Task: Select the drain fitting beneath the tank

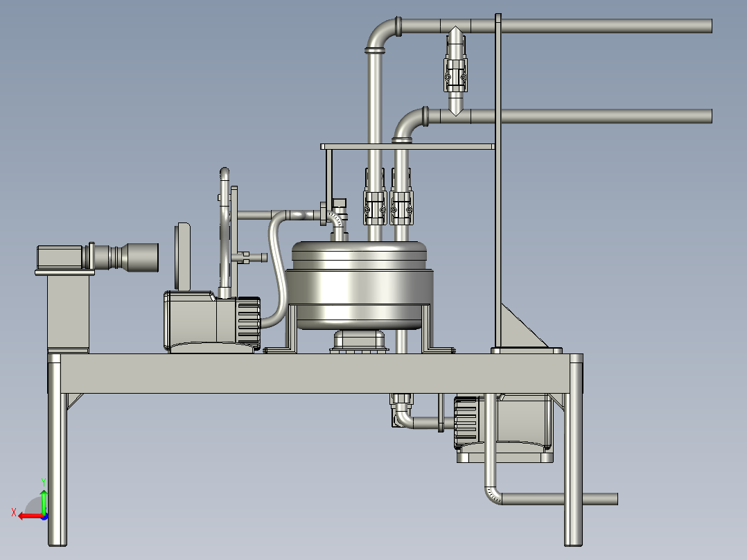Action: point(359,341)
